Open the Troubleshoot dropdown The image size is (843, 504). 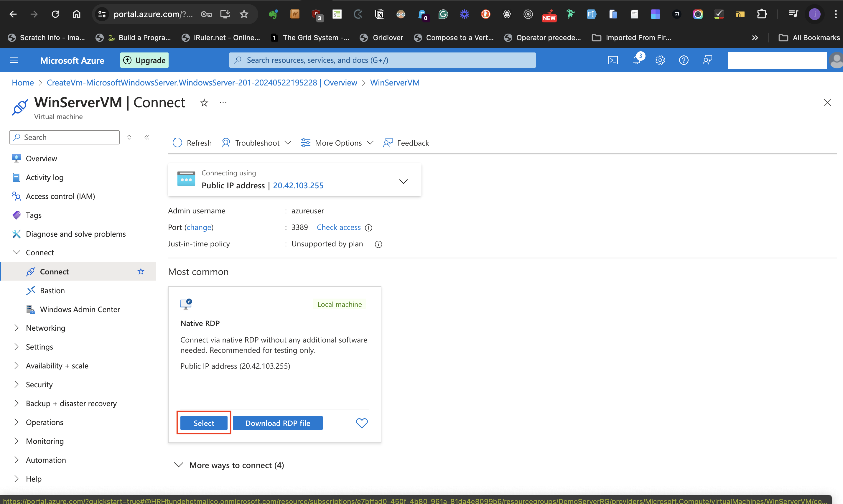tap(256, 143)
